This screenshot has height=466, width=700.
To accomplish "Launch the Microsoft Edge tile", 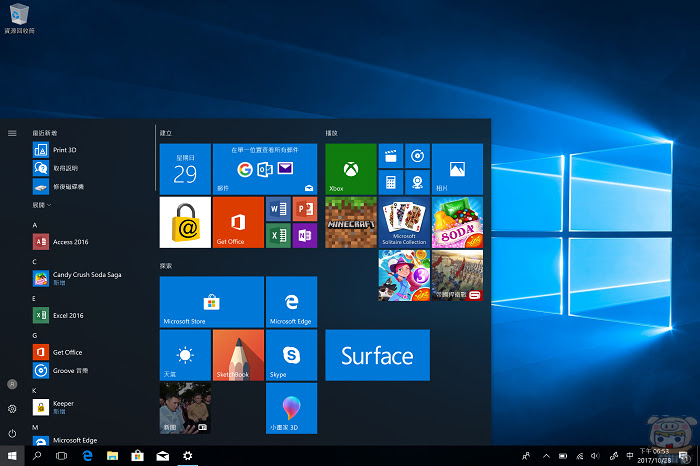I will tap(292, 302).
